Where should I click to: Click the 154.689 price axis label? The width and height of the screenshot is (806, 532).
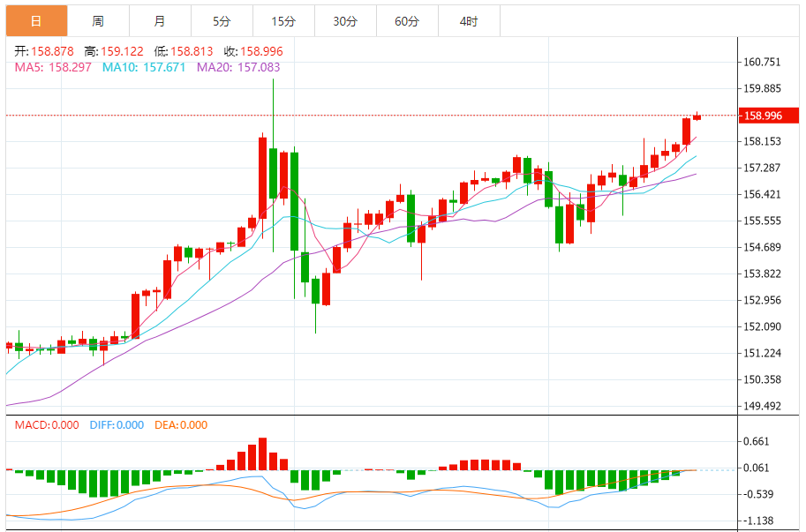click(762, 248)
